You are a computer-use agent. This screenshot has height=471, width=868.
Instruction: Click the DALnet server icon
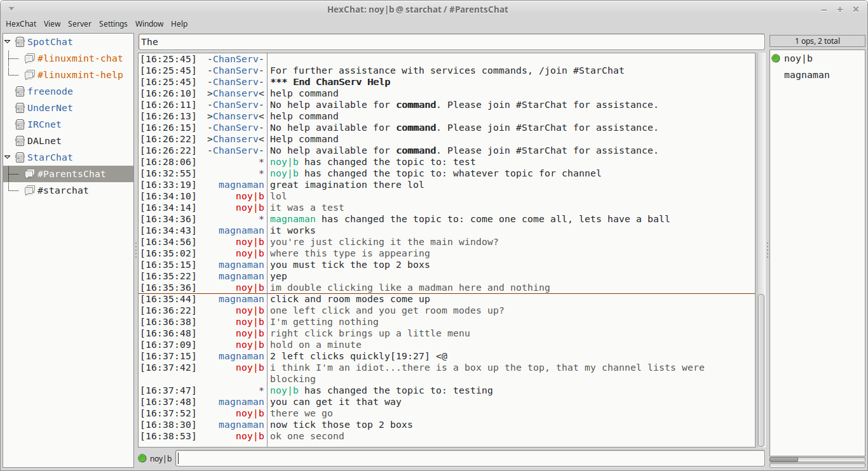pos(20,141)
